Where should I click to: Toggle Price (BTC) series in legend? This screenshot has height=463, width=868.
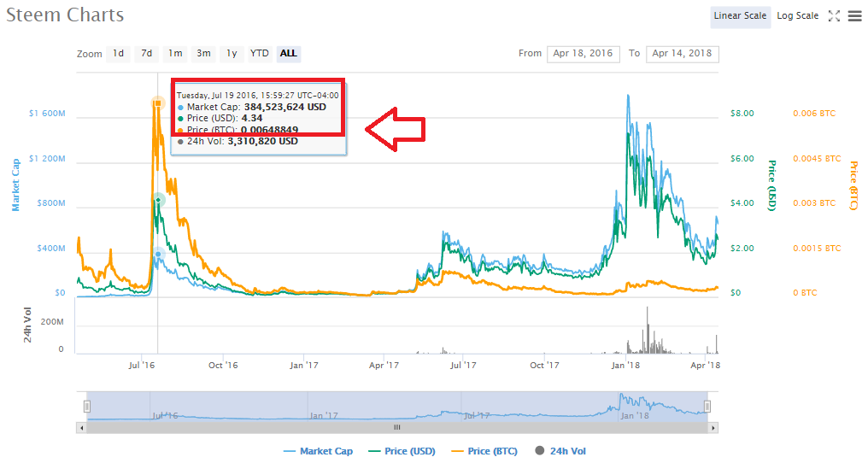click(484, 451)
